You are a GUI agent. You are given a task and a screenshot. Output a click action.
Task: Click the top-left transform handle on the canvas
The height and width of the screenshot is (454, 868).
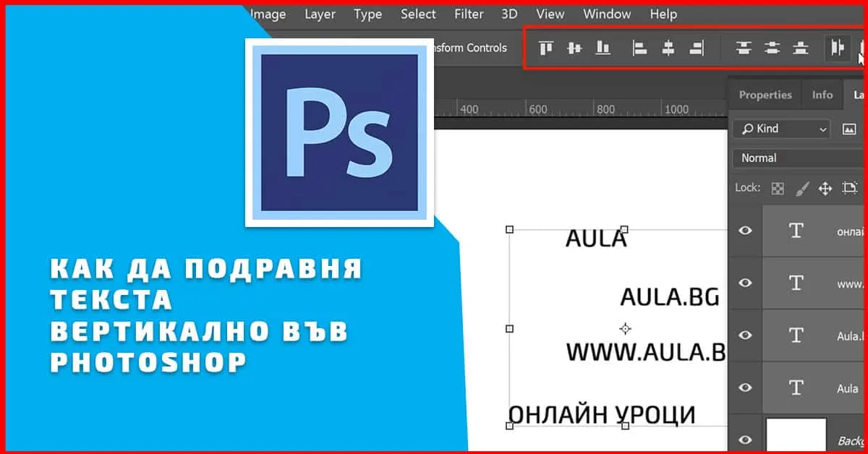[x=509, y=229]
